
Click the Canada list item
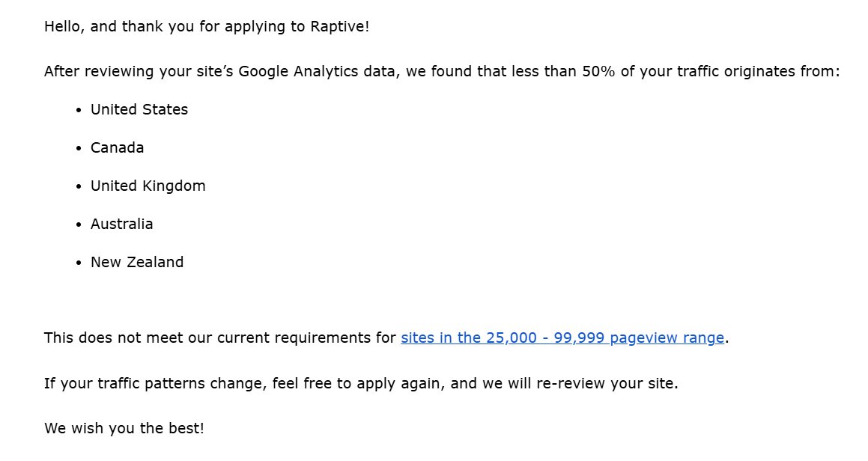pyautogui.click(x=117, y=147)
